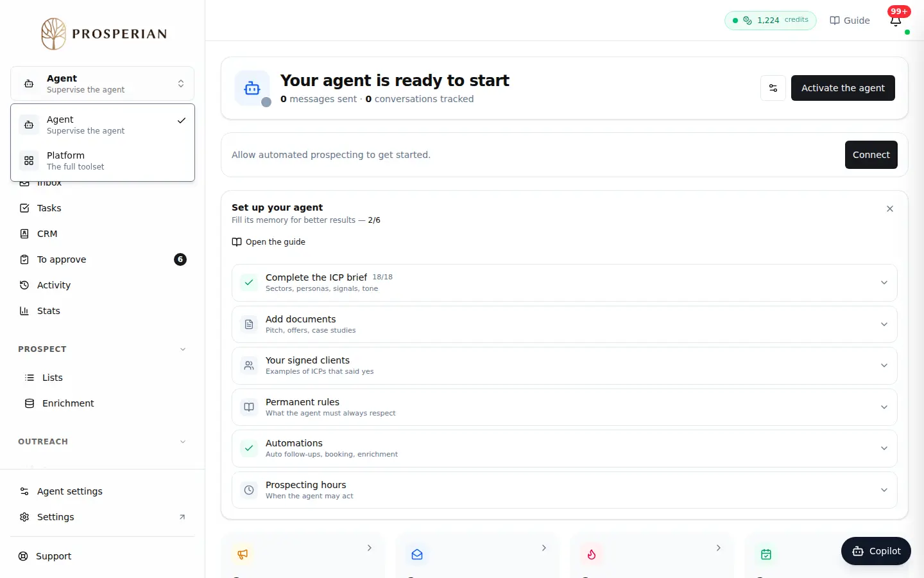
Task: Open Settings external link in sidebar
Action: [103, 517]
